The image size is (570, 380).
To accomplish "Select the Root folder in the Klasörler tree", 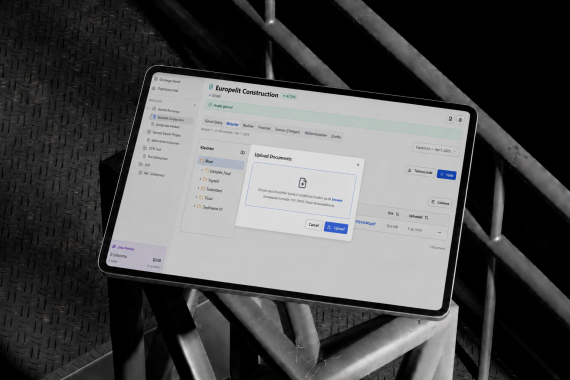I will [221, 162].
